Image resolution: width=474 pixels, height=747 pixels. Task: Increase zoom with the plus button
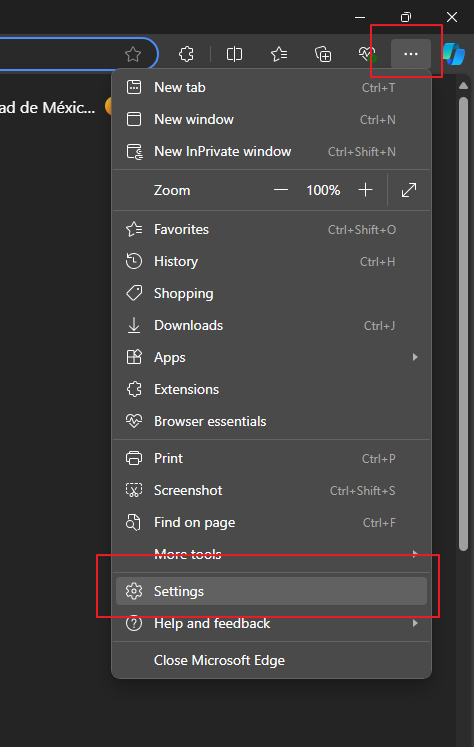point(365,190)
